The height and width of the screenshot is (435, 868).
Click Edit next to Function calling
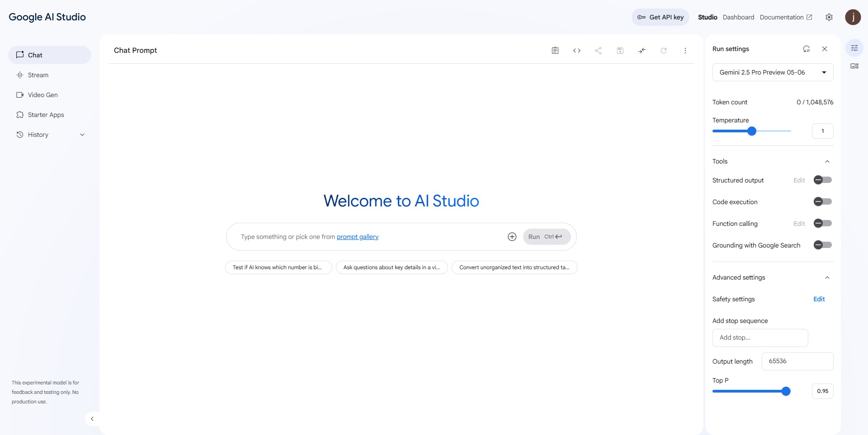pos(799,224)
